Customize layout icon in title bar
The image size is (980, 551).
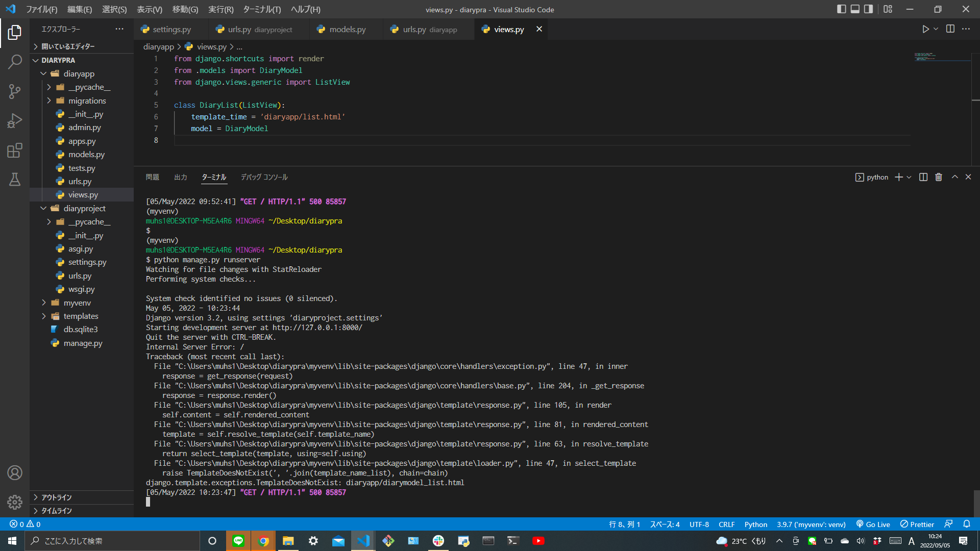click(888, 9)
